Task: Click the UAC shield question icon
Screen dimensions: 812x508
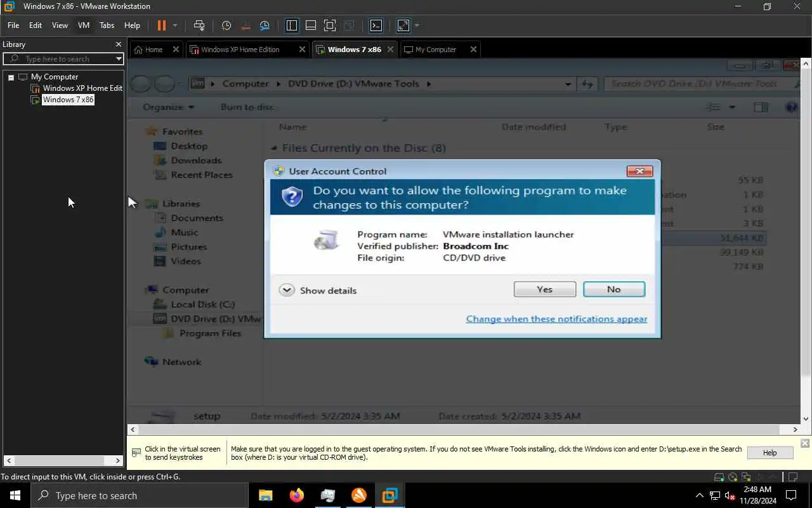Action: click(x=292, y=196)
